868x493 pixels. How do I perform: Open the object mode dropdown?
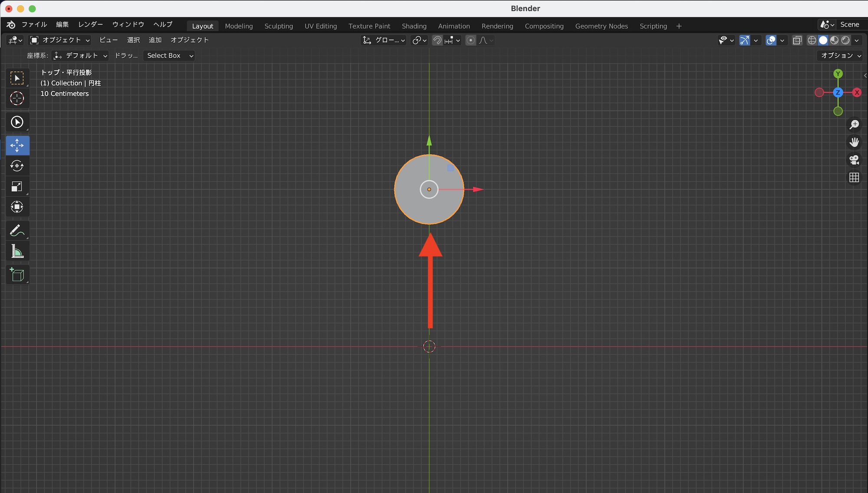click(60, 40)
